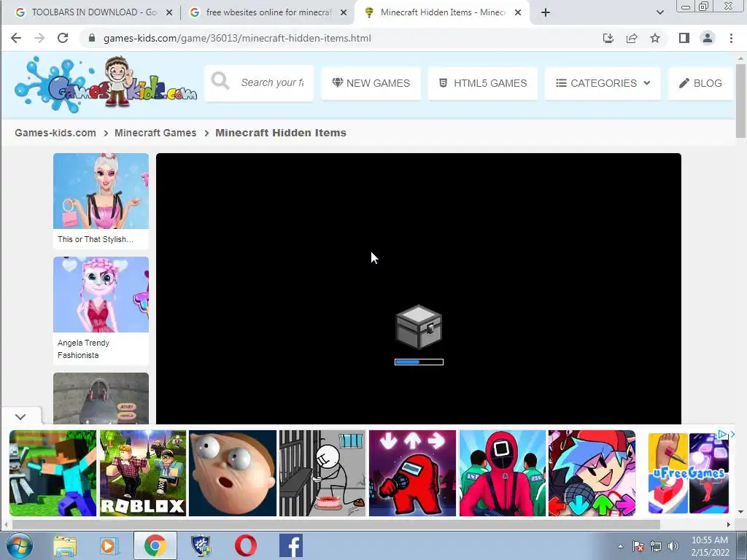Click the Chrome taskbar icon
747x560 pixels.
pos(155,545)
